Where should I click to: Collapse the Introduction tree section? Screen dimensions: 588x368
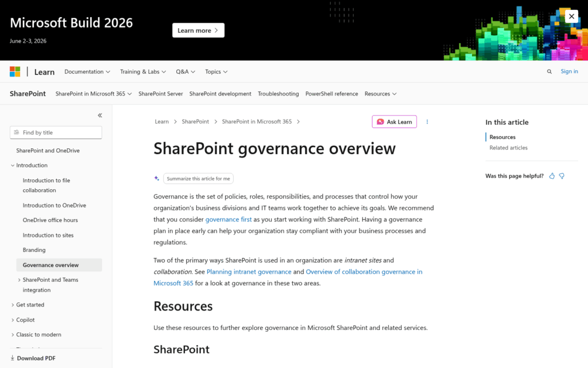(x=13, y=165)
